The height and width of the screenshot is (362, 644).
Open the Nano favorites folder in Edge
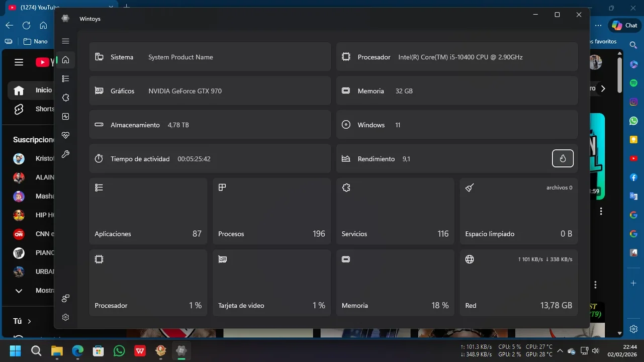[35, 41]
